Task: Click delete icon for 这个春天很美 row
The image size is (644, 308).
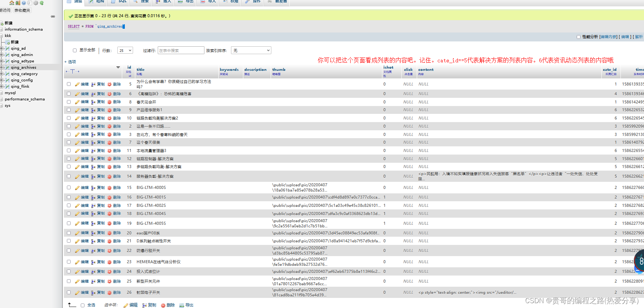Action: pyautogui.click(x=110, y=143)
